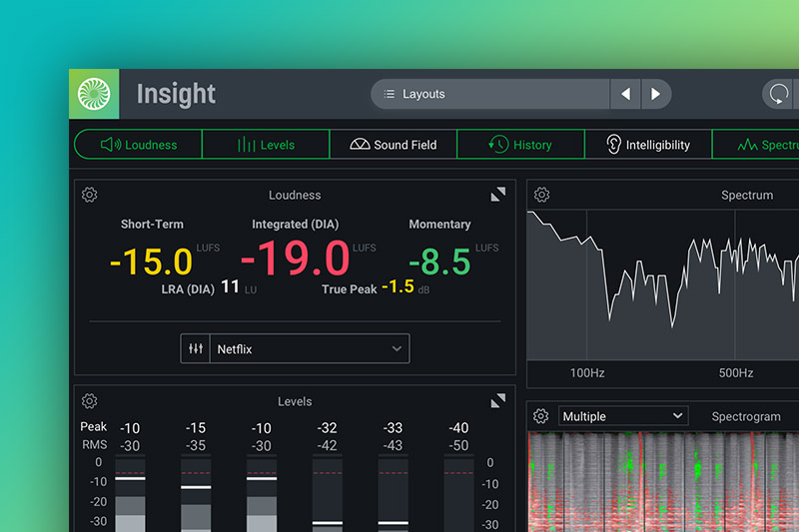This screenshot has height=532, width=799.
Task: Click the Peak row label in Levels
Action: point(94,426)
